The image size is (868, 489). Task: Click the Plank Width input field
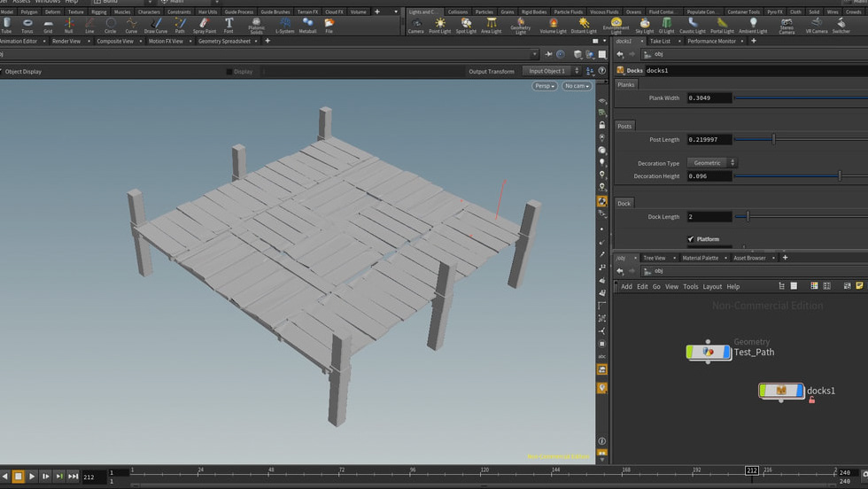tap(709, 98)
